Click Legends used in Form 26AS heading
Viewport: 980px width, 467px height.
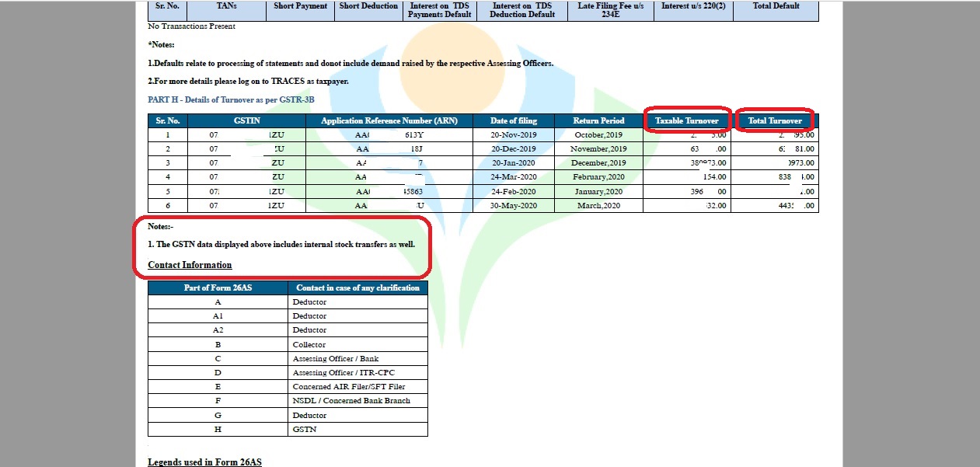204,462
